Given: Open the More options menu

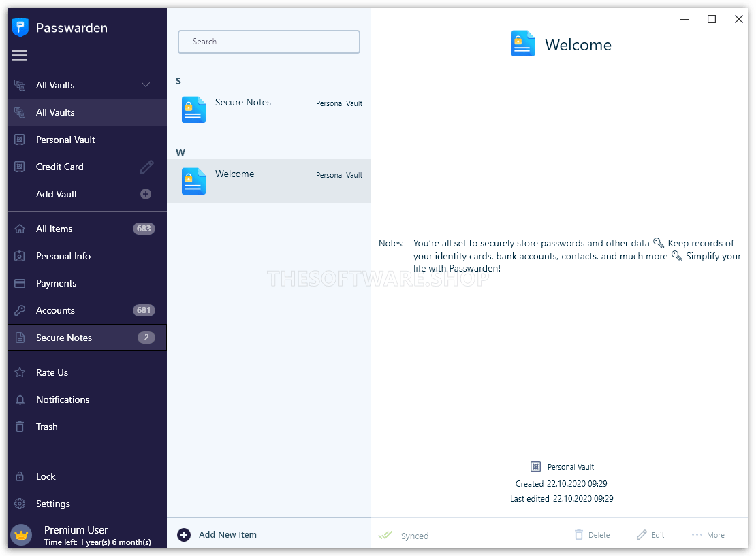Looking at the screenshot, I should tap(708, 535).
